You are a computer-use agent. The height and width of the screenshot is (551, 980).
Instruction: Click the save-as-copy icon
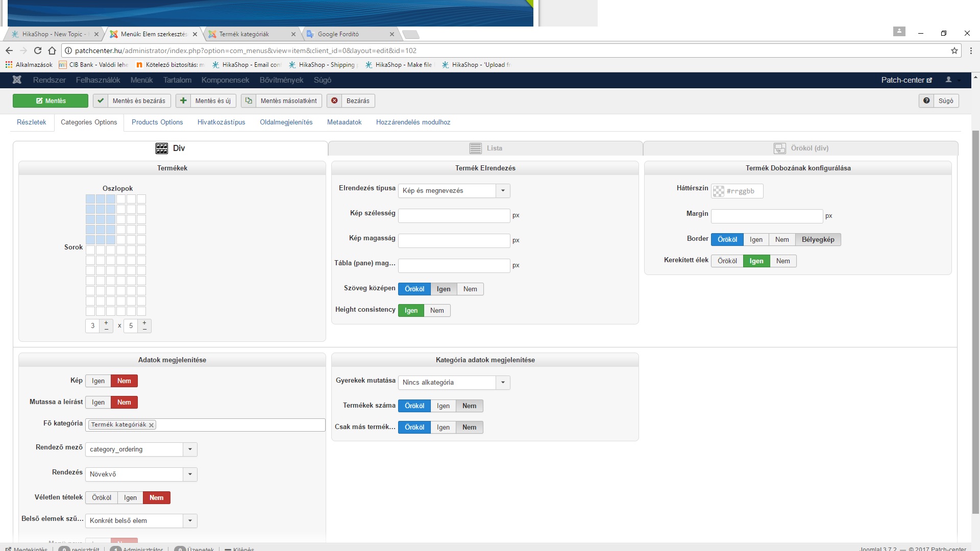[x=249, y=101]
